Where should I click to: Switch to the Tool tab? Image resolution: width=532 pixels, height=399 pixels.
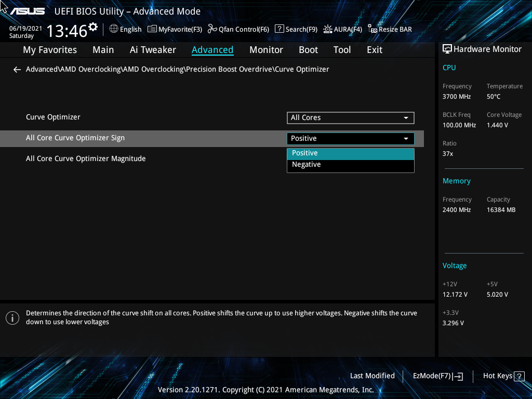pos(342,50)
